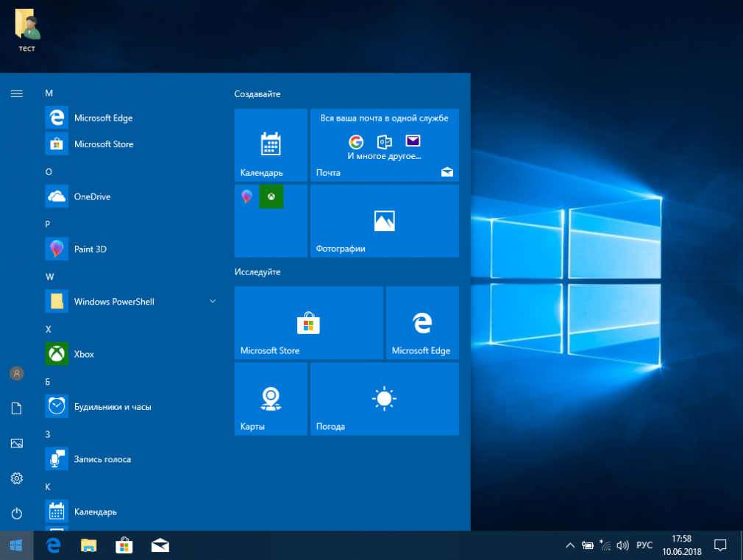Screen dimensions: 743x560
Task: Open the network tray icon
Action: tap(605, 545)
